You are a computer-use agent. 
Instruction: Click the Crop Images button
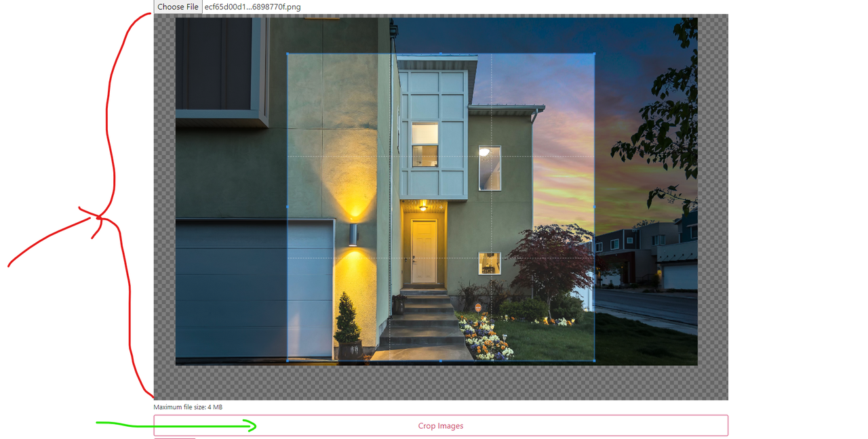[441, 425]
